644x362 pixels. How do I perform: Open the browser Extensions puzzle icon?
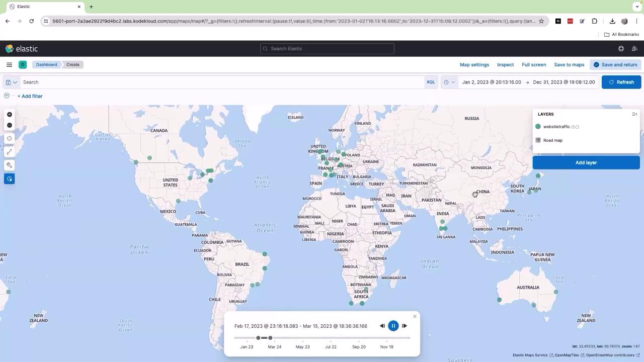[x=594, y=21]
